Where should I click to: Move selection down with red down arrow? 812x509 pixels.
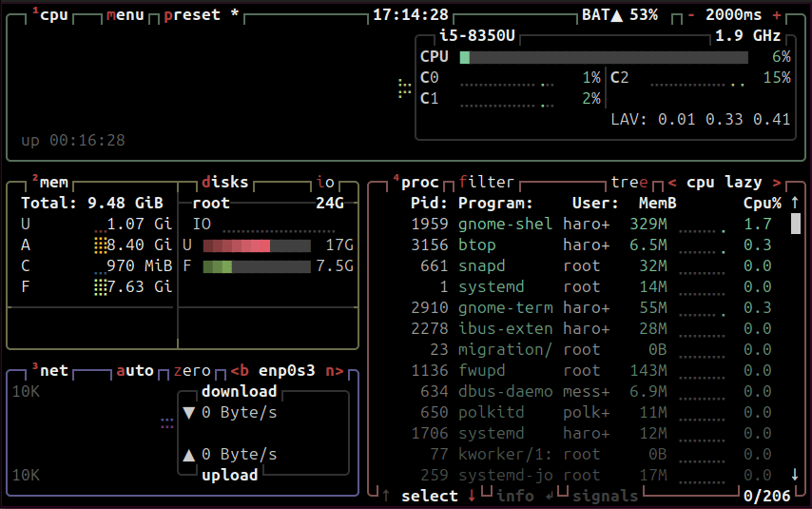point(472,496)
